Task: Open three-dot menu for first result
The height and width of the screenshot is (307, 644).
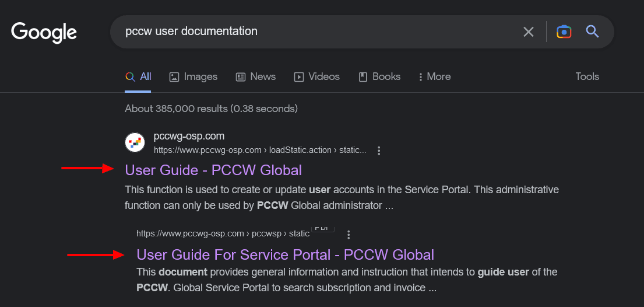Action: point(379,151)
